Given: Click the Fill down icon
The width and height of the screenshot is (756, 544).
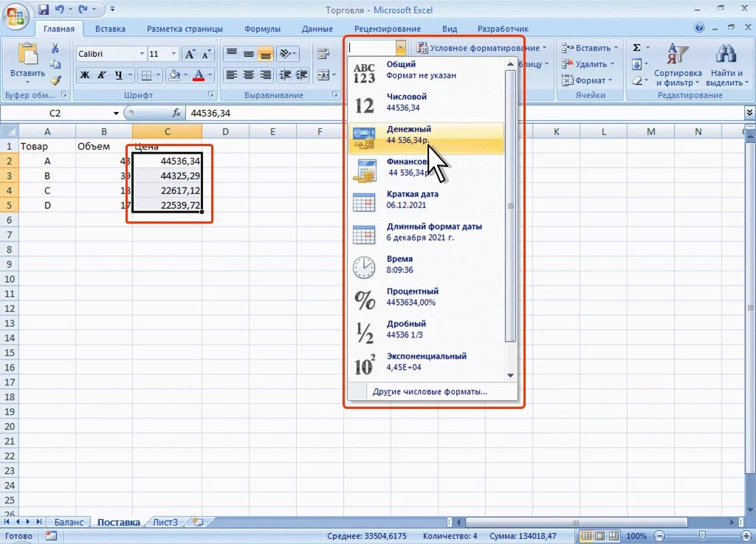Looking at the screenshot, I should tap(637, 64).
